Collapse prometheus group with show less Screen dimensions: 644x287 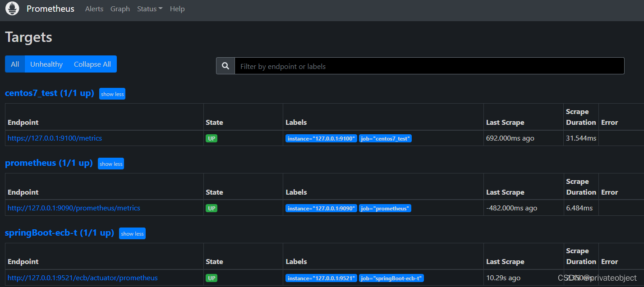(x=111, y=164)
